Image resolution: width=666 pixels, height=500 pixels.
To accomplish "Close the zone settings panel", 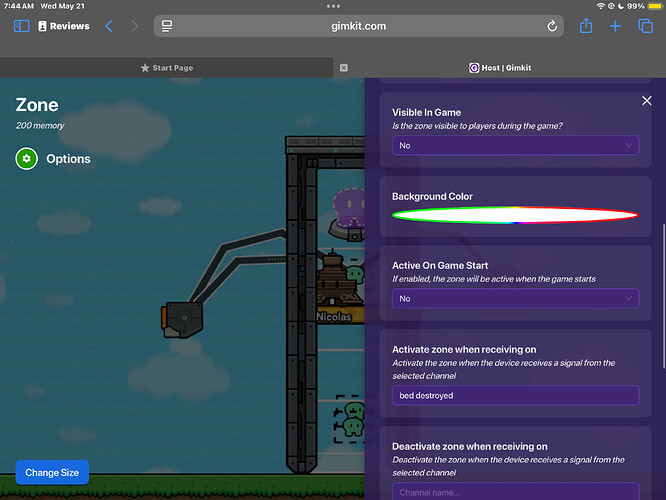I will click(x=646, y=101).
